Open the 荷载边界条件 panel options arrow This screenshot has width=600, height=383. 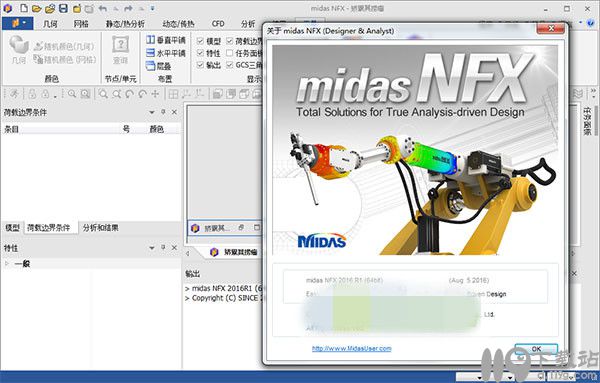[152, 112]
